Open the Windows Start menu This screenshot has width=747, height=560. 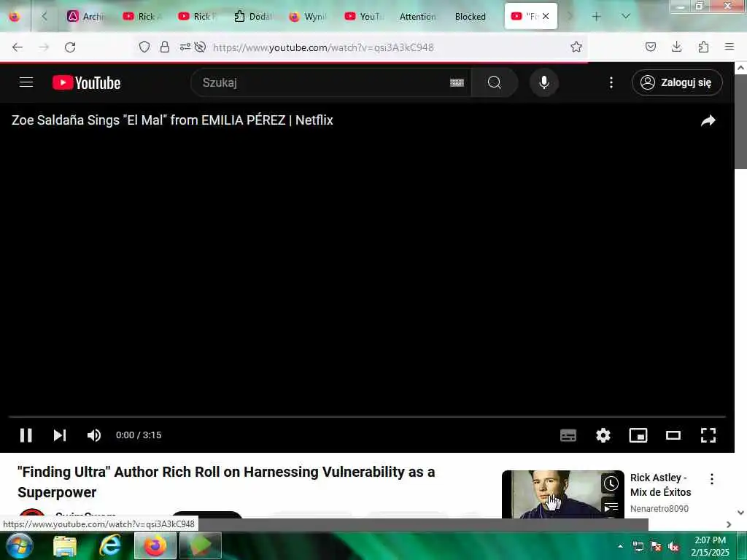pyautogui.click(x=20, y=545)
